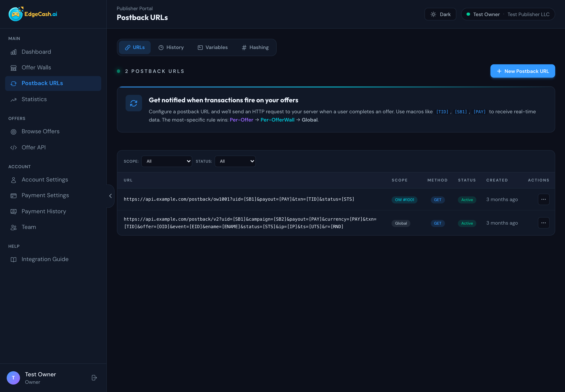Switch to the Variables tab
The width and height of the screenshot is (565, 392).
tap(213, 47)
